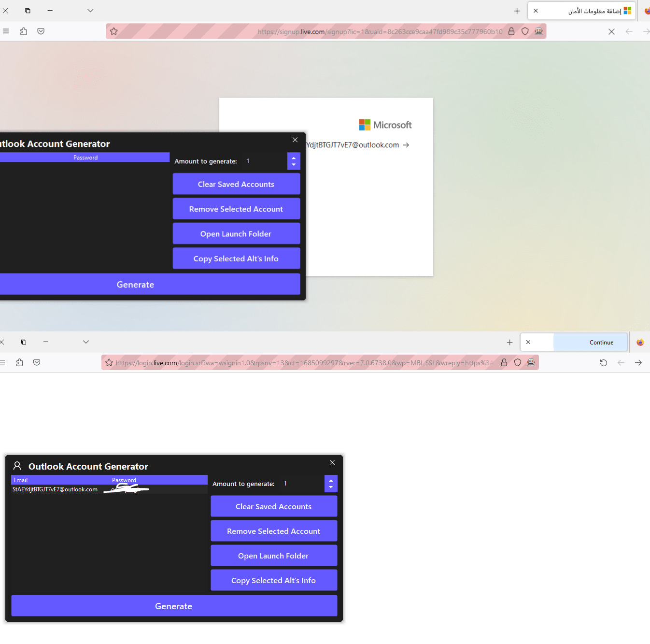This screenshot has height=644, width=650.
Task: Click bookmark star in upper browser address bar
Action: 113,31
